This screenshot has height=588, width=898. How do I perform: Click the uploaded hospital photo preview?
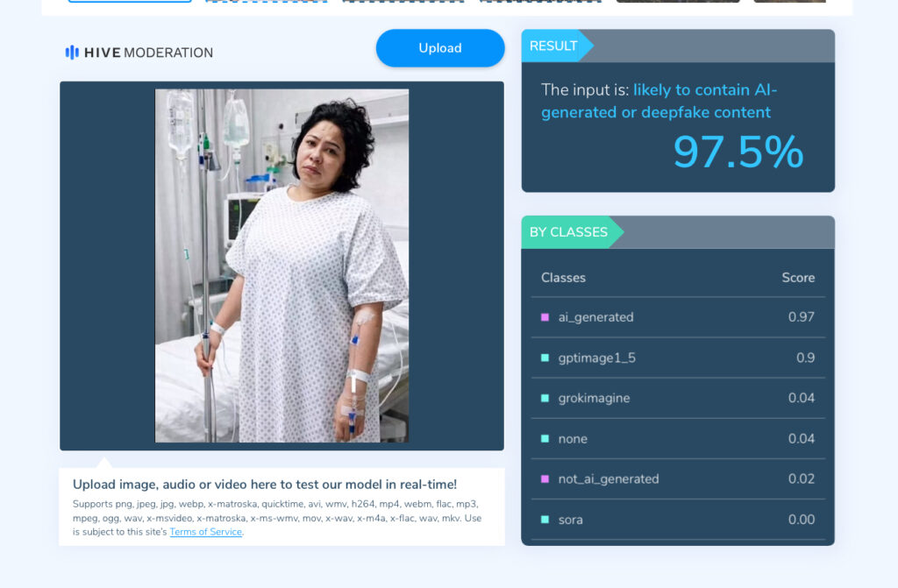tap(282, 266)
